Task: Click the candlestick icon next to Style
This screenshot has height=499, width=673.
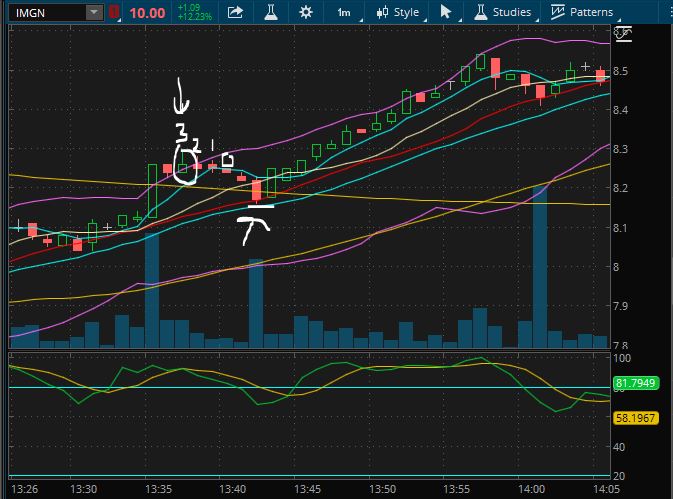Action: tap(382, 12)
